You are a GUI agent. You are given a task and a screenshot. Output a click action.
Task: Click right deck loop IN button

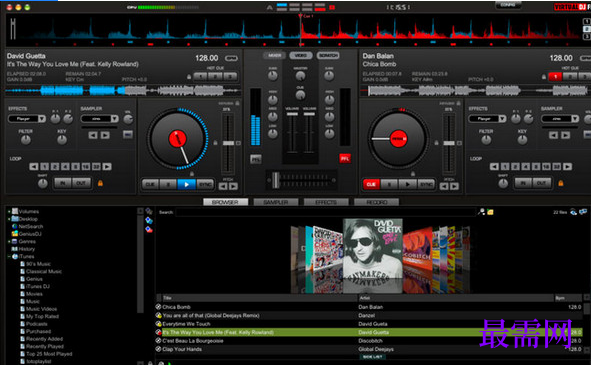[524, 183]
